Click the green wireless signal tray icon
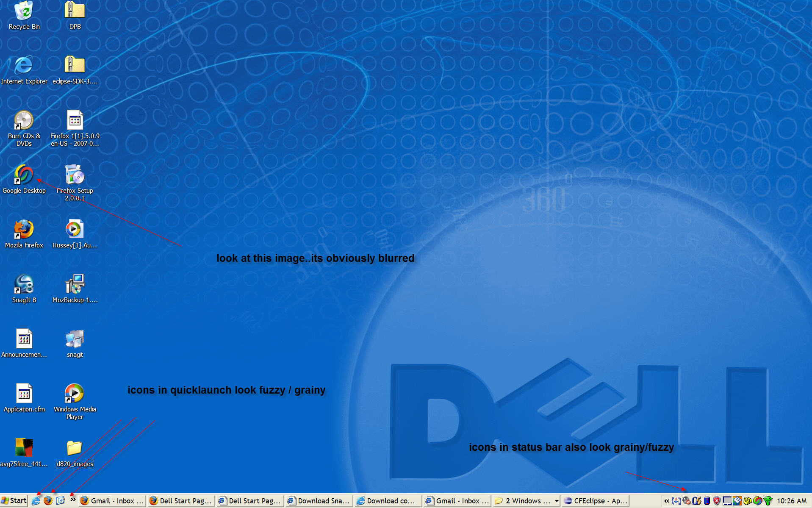The height and width of the screenshot is (508, 812). click(x=768, y=501)
